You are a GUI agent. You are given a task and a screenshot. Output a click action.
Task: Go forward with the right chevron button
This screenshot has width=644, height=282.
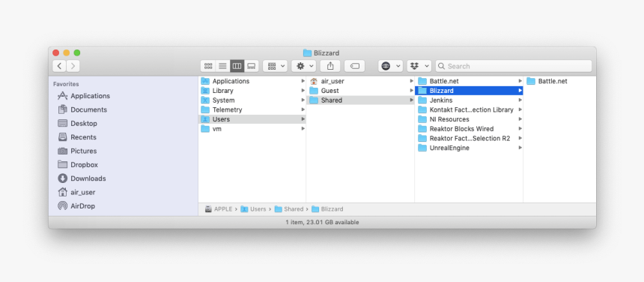(x=73, y=66)
